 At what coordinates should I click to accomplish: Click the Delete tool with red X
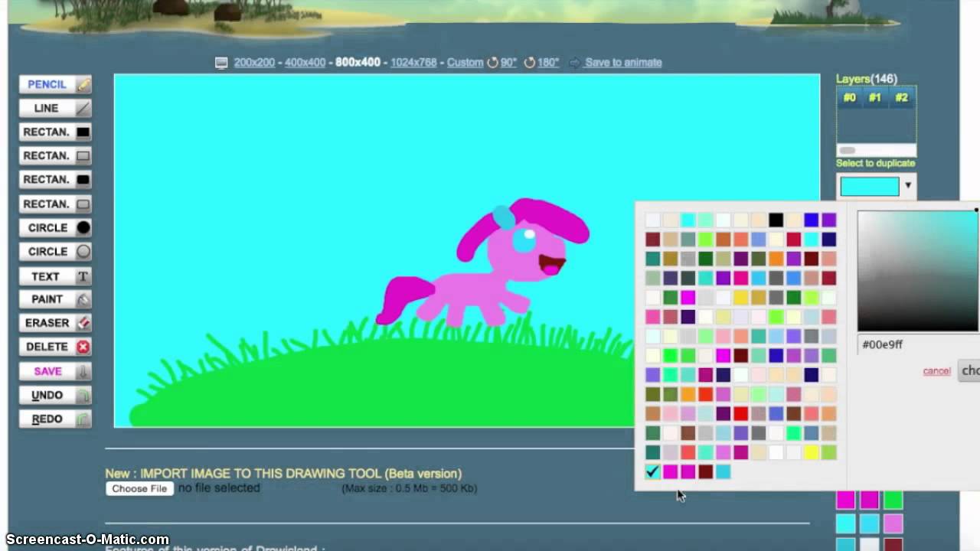55,347
